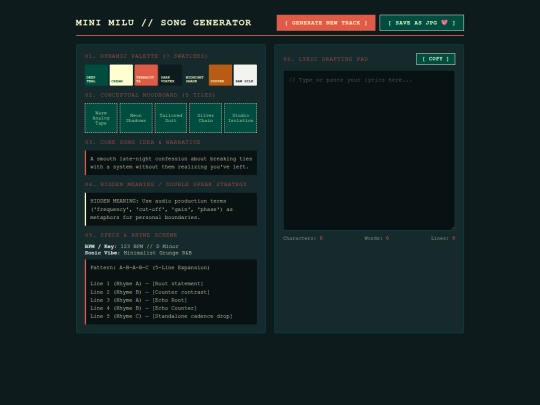The width and height of the screenshot is (540, 405).
Task: Select the white rightmost palette swatch
Action: pos(245,75)
